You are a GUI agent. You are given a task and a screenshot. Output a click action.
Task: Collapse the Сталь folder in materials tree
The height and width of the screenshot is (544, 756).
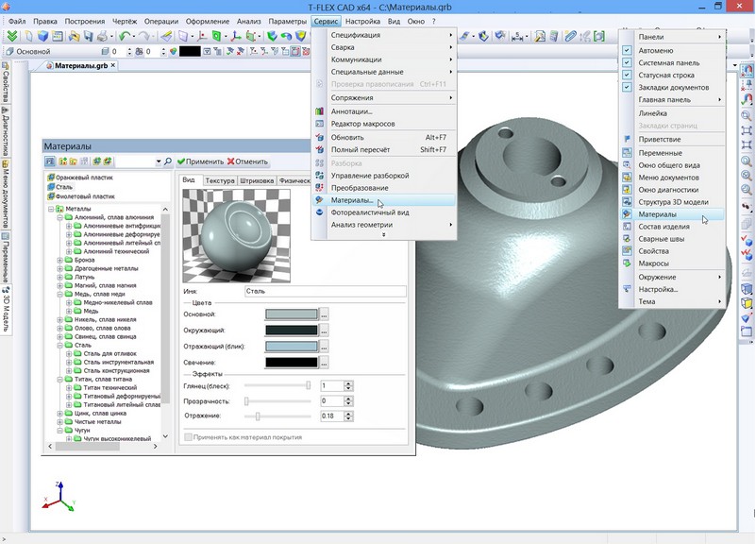60,345
